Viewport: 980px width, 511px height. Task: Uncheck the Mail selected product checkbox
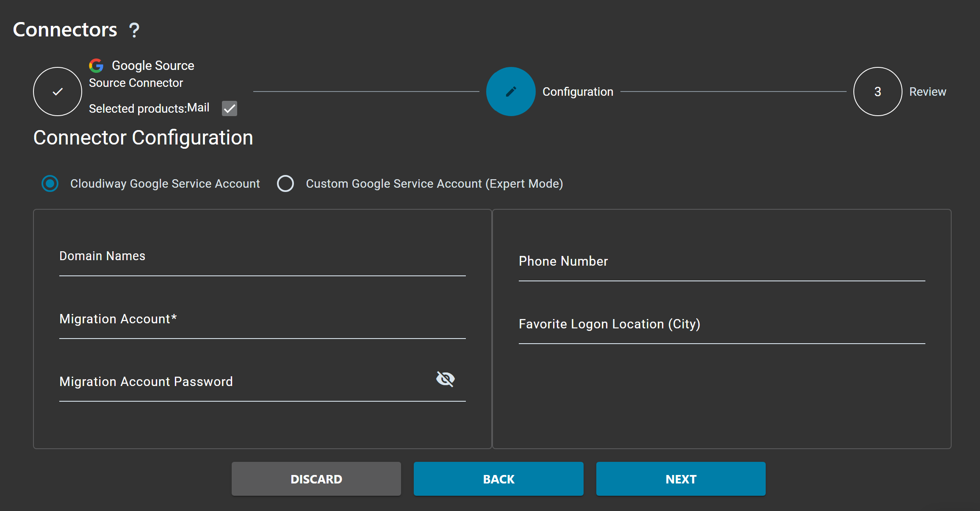click(x=229, y=108)
